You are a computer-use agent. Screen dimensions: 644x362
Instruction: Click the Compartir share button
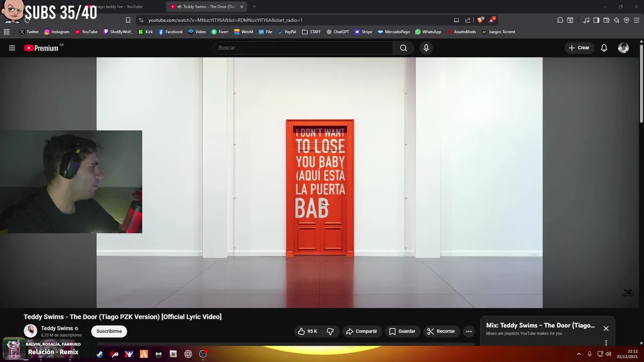[x=361, y=331]
